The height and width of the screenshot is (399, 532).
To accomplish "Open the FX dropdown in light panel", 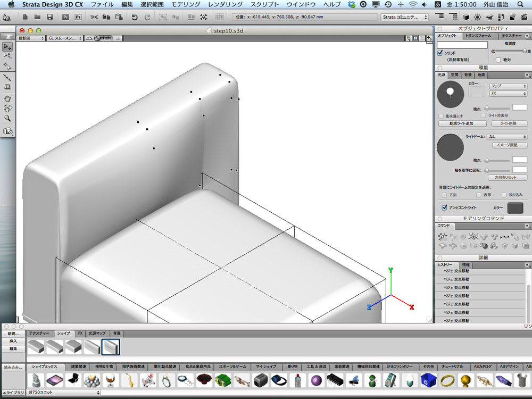I will click(x=508, y=93).
